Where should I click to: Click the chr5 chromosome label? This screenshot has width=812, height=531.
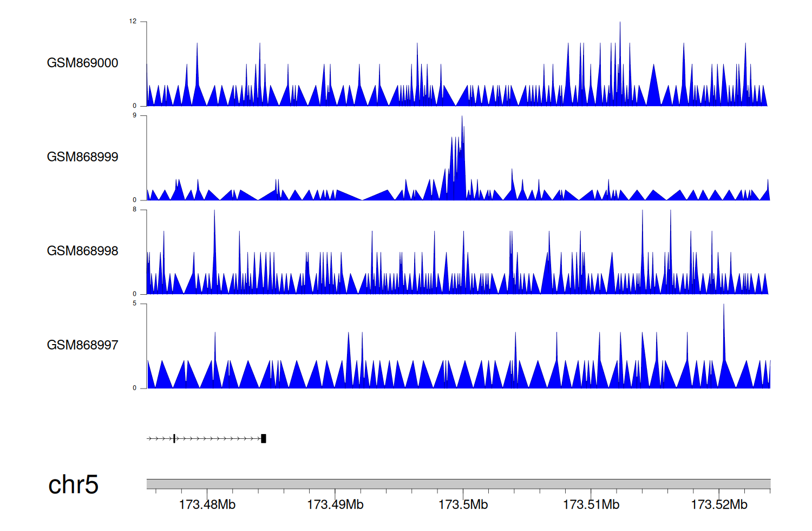[x=73, y=484]
